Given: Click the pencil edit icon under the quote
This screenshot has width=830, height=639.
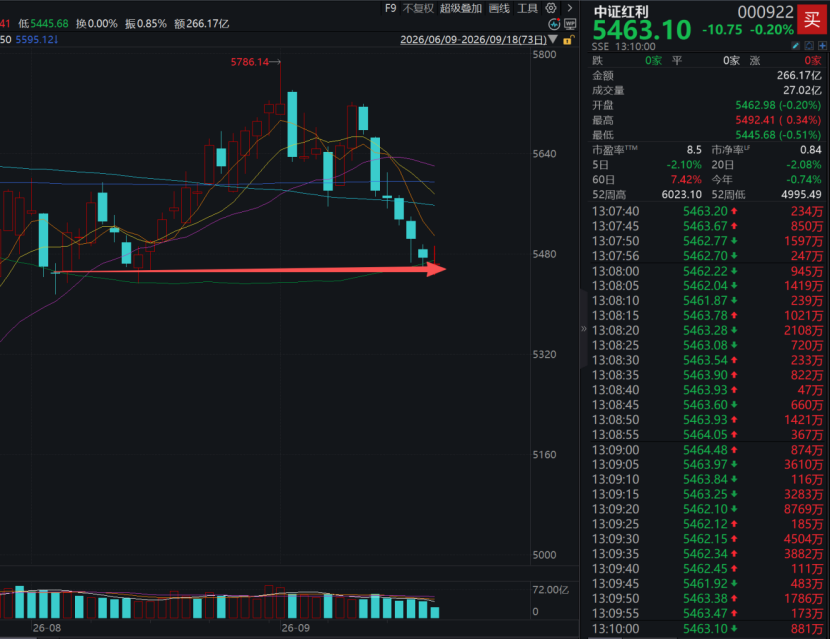Looking at the screenshot, I should pyautogui.click(x=796, y=46).
